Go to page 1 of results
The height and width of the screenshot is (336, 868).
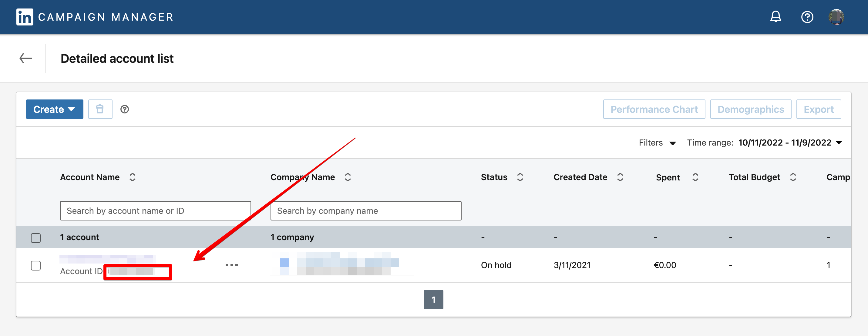coord(433,300)
